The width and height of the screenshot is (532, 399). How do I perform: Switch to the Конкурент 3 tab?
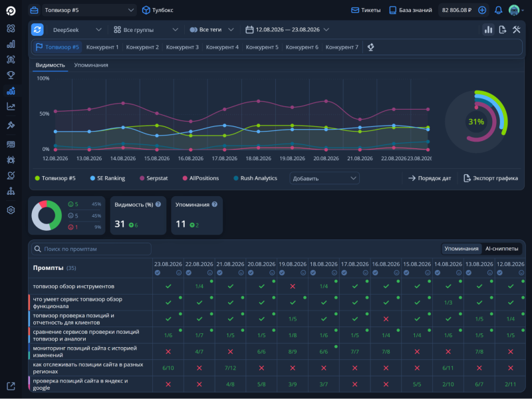[x=182, y=47]
